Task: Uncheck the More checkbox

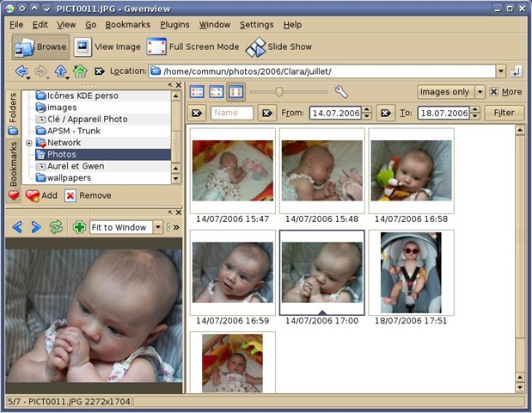Action: (x=493, y=92)
